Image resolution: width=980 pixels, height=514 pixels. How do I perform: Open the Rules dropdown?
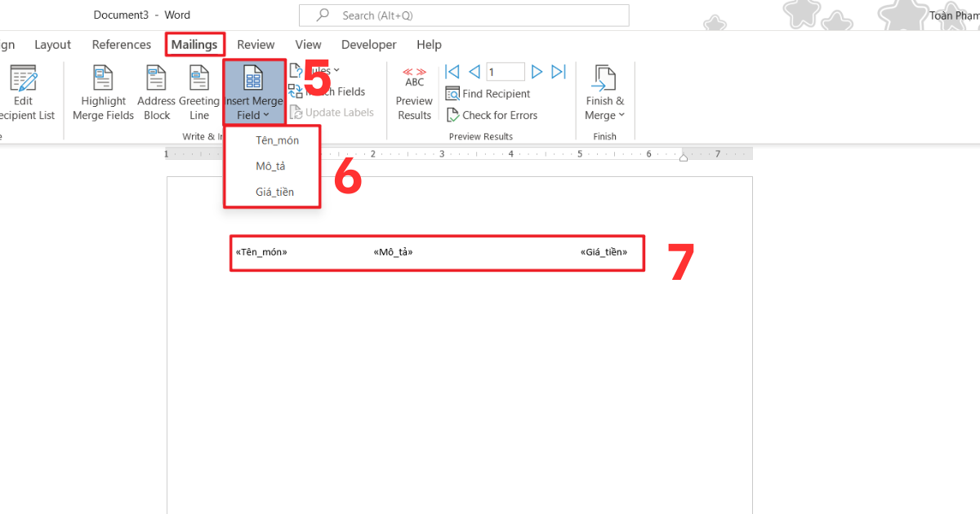[x=314, y=70]
